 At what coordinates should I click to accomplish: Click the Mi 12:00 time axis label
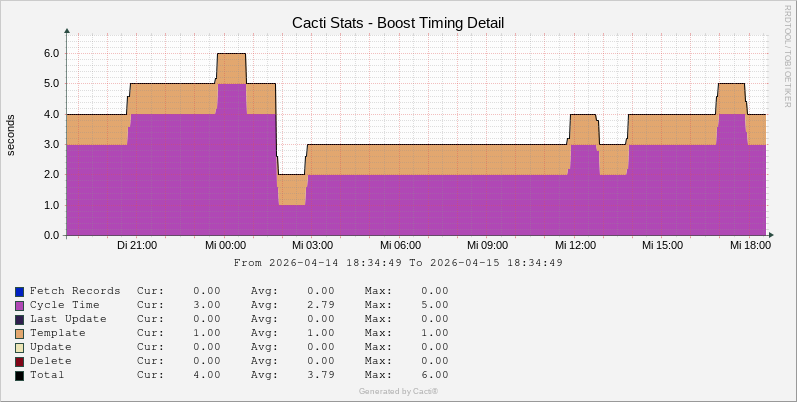click(x=576, y=245)
